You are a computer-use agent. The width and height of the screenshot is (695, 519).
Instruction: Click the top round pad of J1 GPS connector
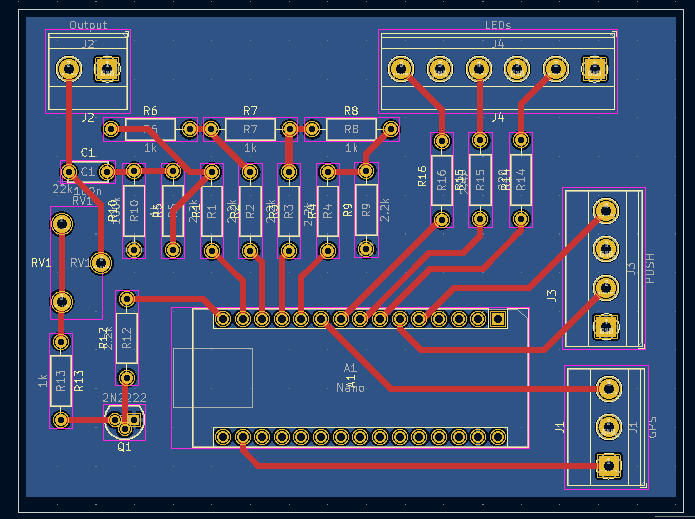609,388
